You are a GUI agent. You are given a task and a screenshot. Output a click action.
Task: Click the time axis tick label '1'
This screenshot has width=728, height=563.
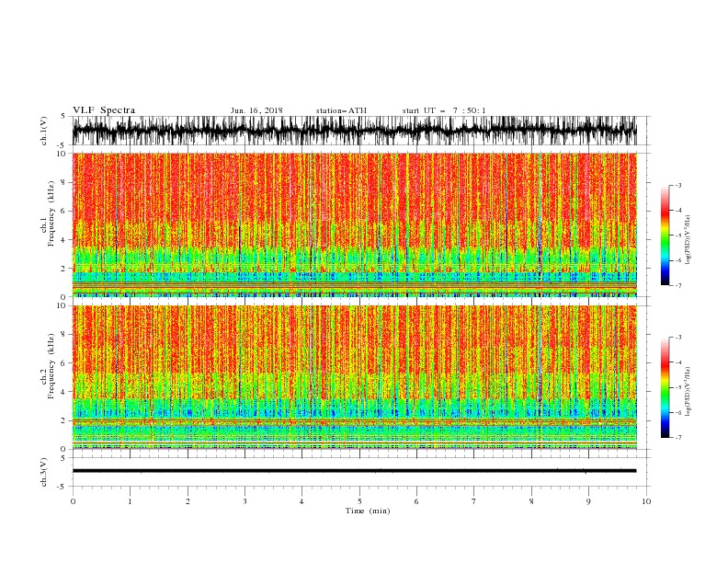130,501
